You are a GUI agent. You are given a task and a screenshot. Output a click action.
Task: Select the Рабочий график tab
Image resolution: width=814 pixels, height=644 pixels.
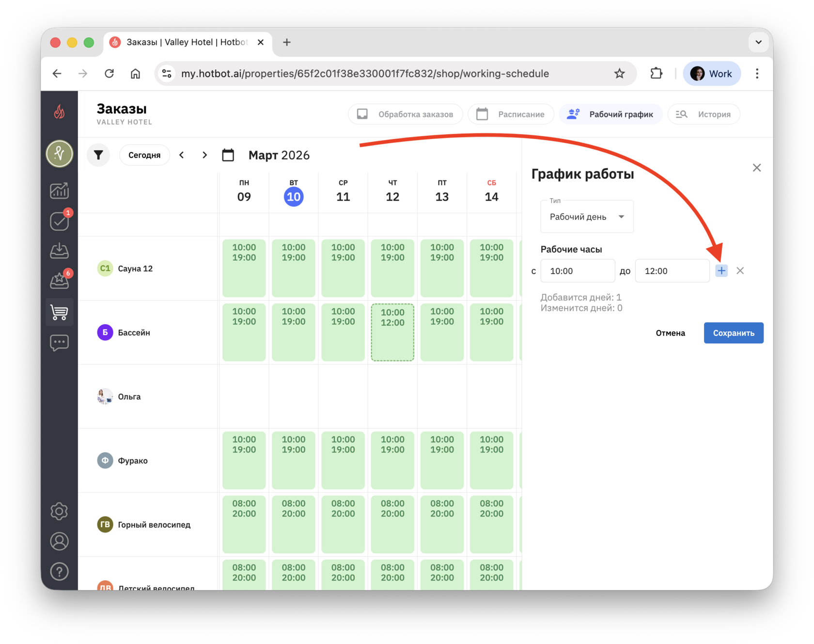click(x=610, y=114)
